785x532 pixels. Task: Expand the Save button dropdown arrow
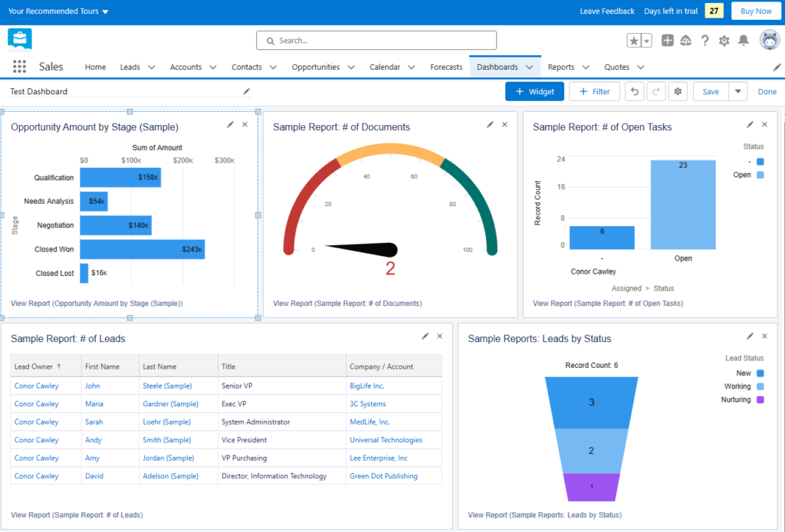coord(737,90)
